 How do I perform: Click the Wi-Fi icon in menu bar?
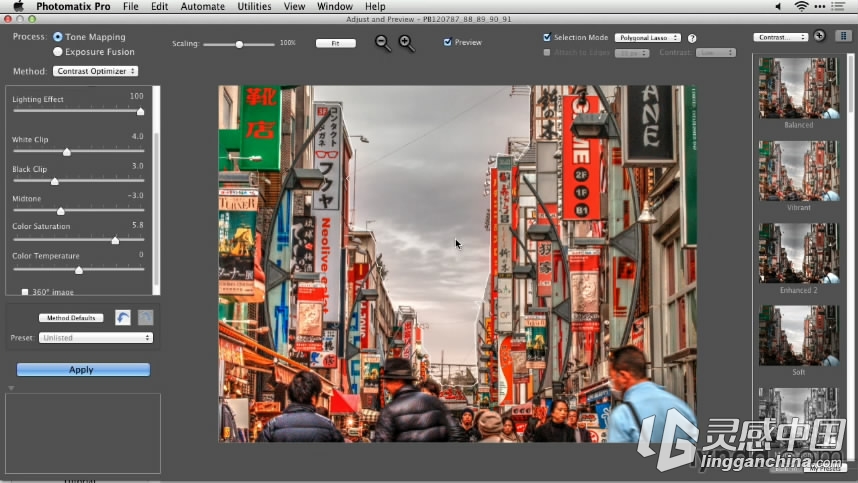point(801,6)
